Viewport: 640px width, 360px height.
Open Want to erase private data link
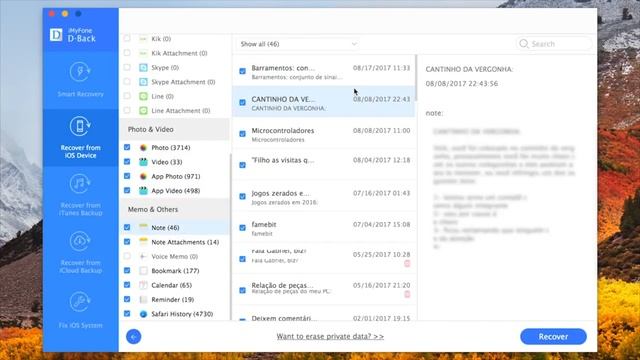(330, 336)
